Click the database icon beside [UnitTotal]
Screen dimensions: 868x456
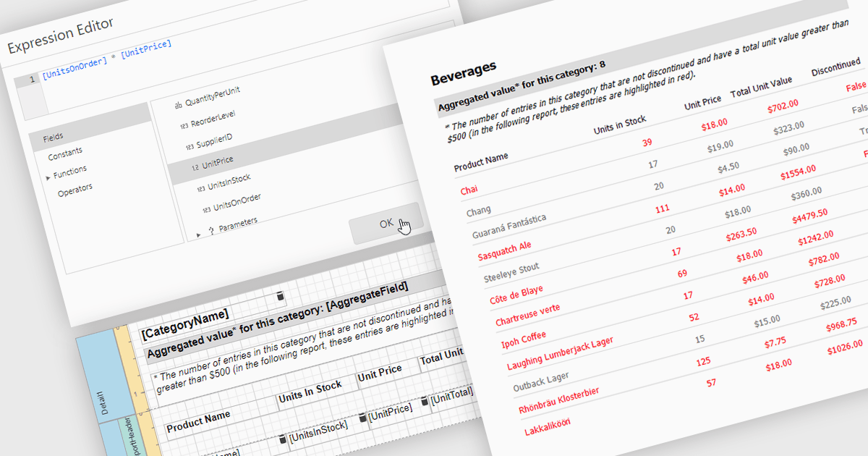pyautogui.click(x=425, y=400)
